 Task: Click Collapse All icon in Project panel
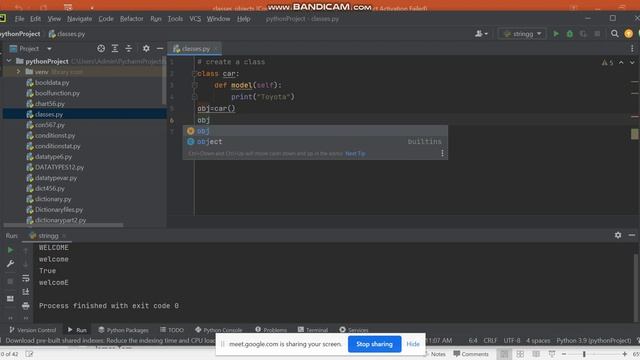pyautogui.click(x=129, y=49)
